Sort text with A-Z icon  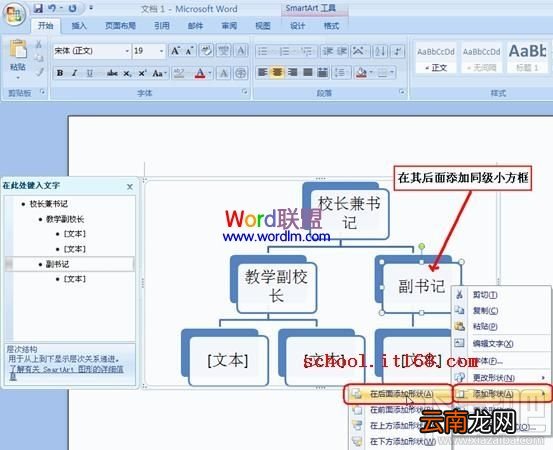tap(380, 51)
